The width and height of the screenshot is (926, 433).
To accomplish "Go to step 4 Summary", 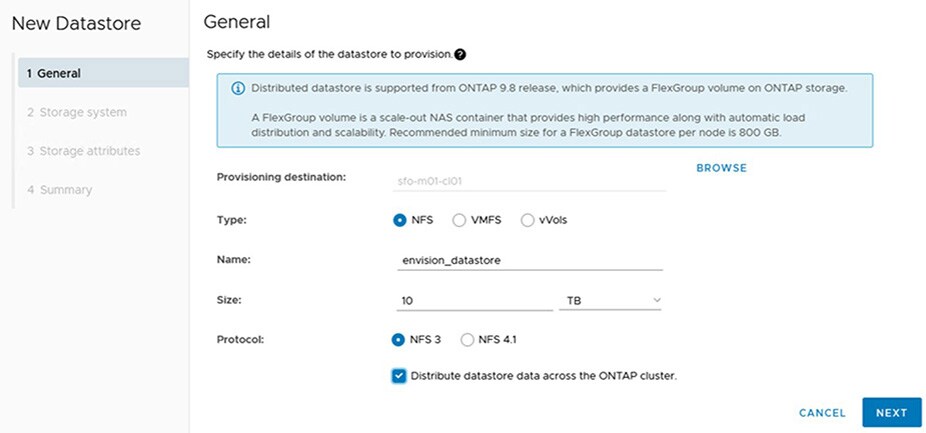I will click(x=59, y=190).
